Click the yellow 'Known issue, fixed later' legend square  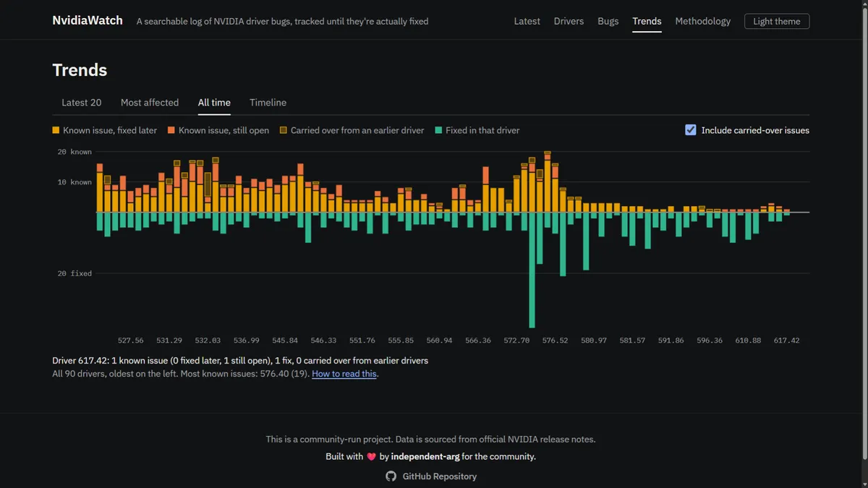point(56,130)
